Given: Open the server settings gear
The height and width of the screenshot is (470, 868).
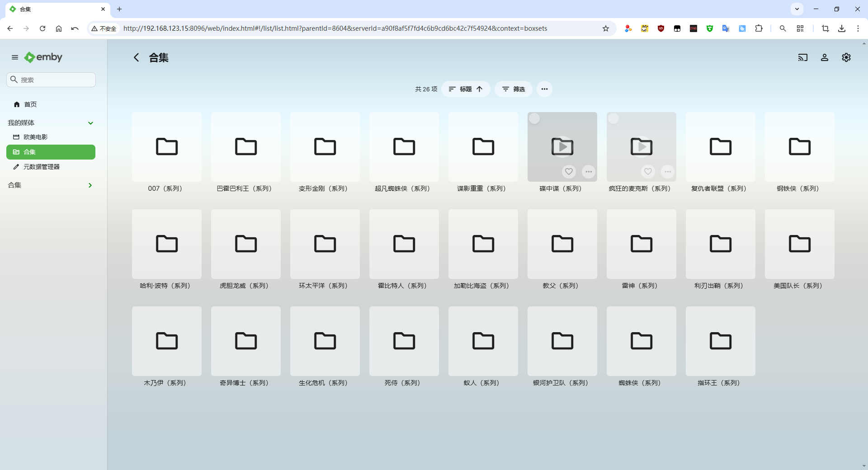Looking at the screenshot, I should pyautogui.click(x=846, y=57).
